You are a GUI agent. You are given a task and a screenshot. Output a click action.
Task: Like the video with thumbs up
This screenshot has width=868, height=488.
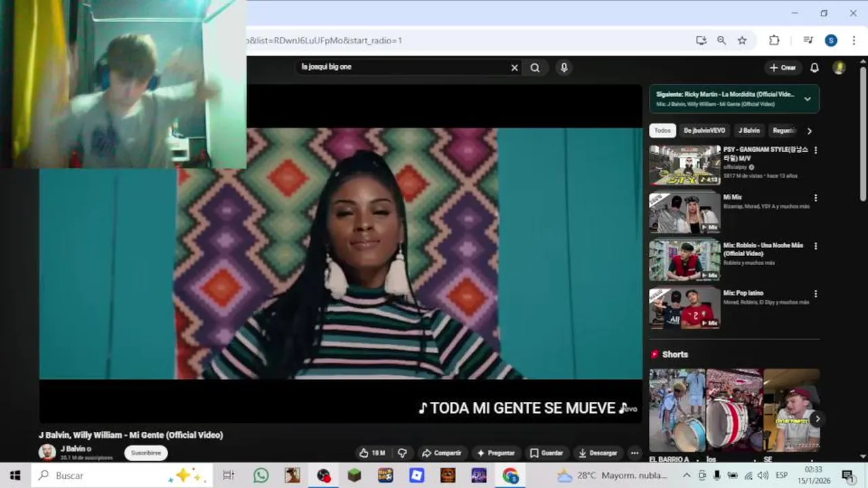[x=372, y=453]
